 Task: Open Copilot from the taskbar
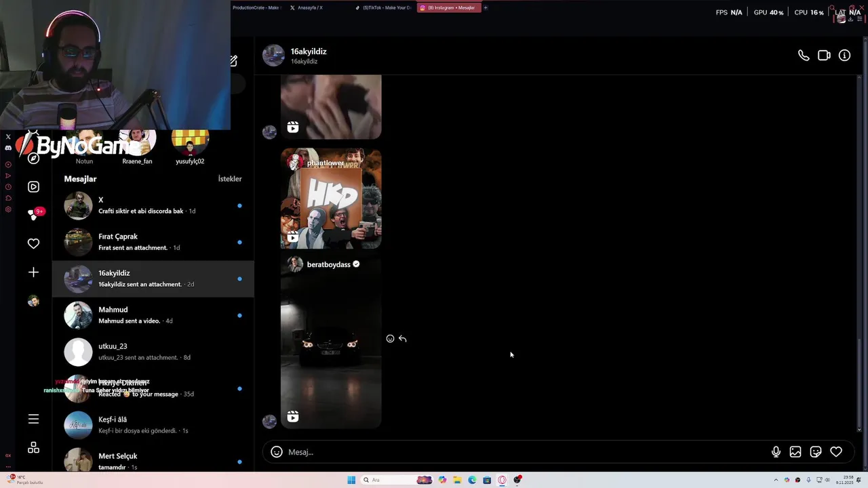[442, 480]
